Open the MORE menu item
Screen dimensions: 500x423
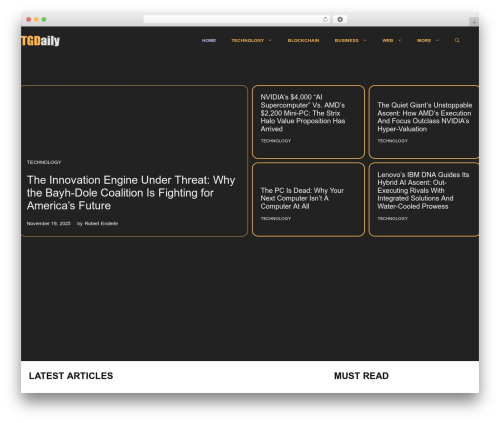[x=424, y=40]
